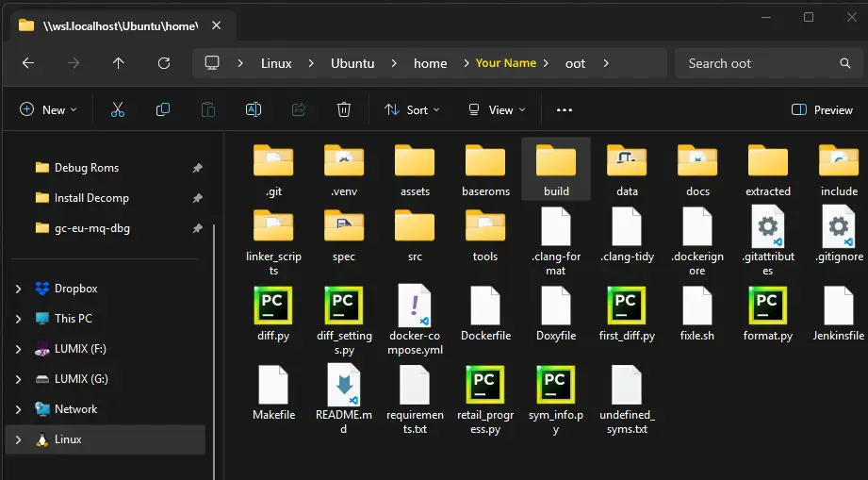Click the Rename icon in toolbar

(254, 109)
